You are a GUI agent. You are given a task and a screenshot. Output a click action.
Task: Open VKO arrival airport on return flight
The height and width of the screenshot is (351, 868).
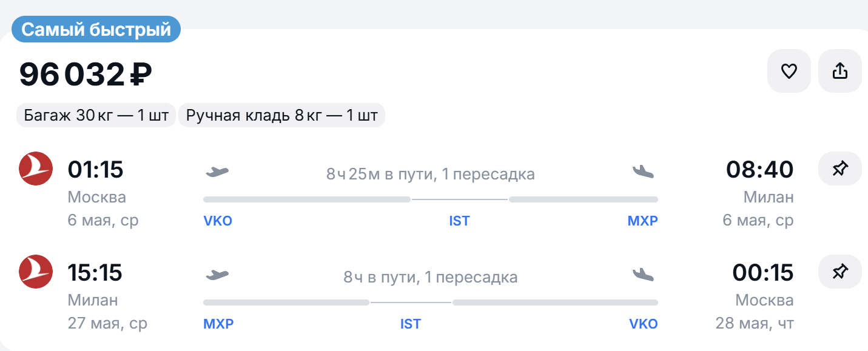643,324
